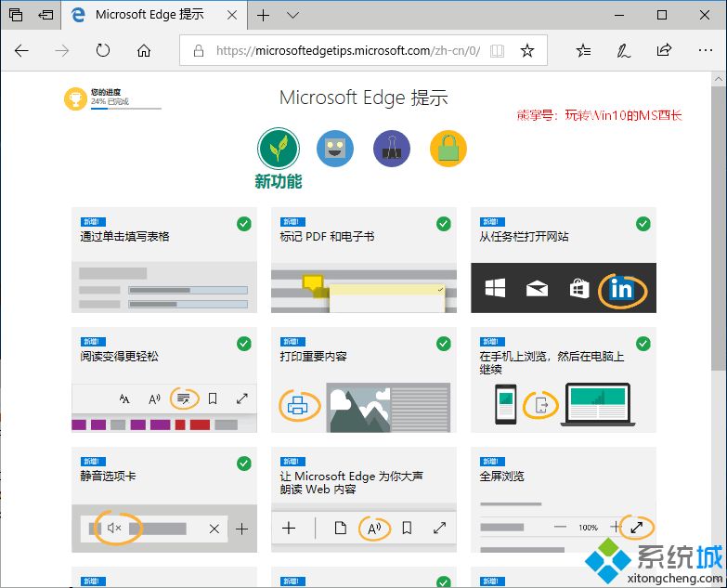Click the circled LinkedIn taskbar icon
This screenshot has height=588, width=727.
coord(622,291)
